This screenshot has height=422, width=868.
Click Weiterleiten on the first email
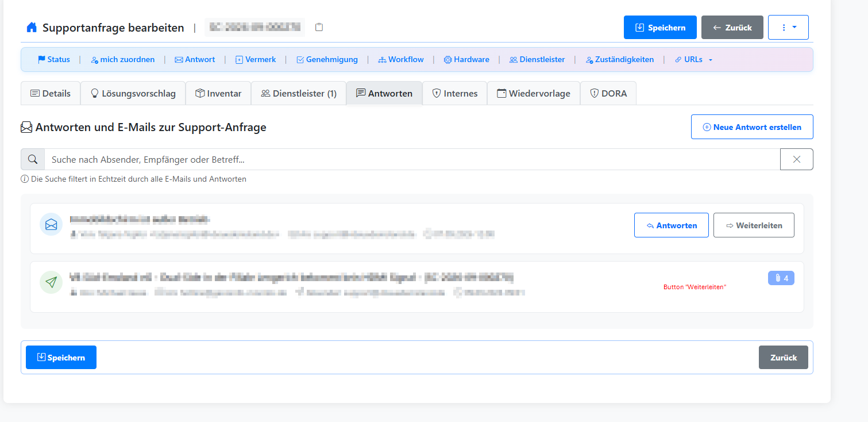[x=754, y=225]
